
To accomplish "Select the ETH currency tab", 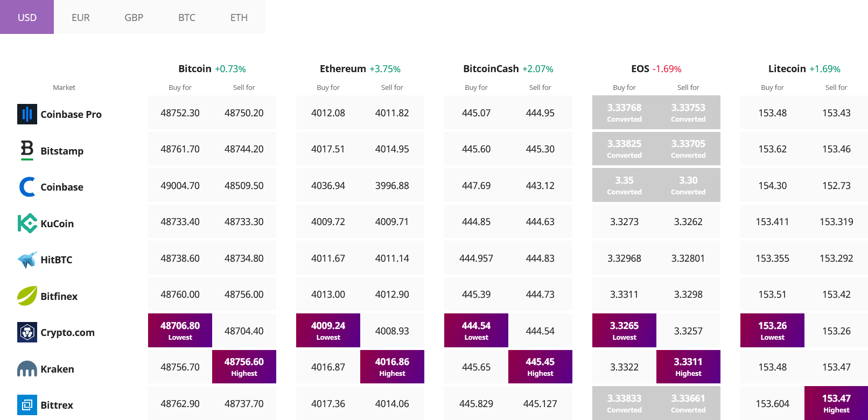I will click(239, 17).
